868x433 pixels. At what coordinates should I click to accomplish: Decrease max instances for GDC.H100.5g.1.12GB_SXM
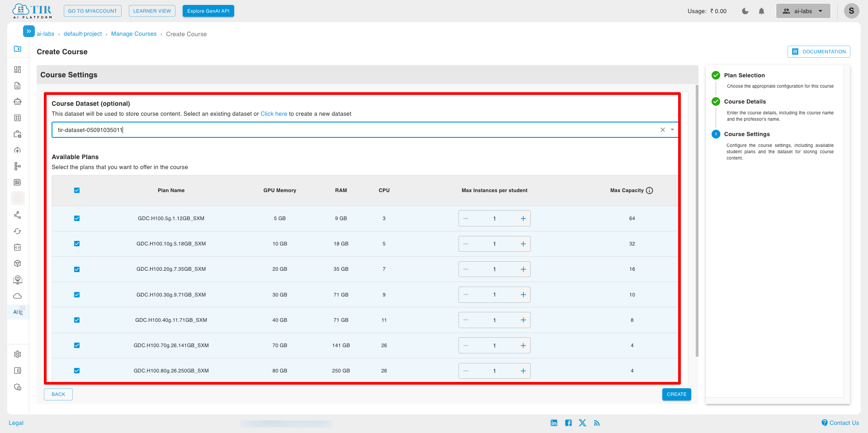(466, 218)
